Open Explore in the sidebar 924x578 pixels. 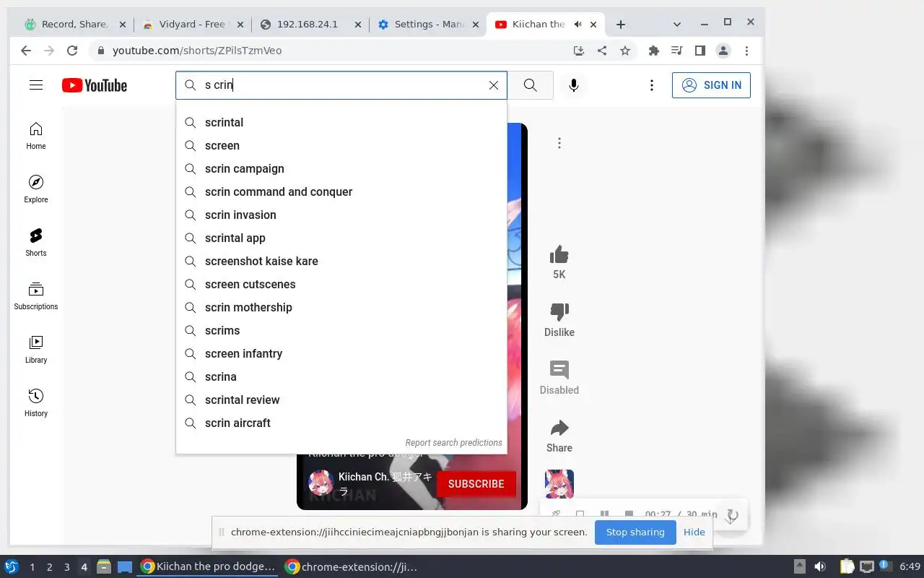pyautogui.click(x=36, y=189)
